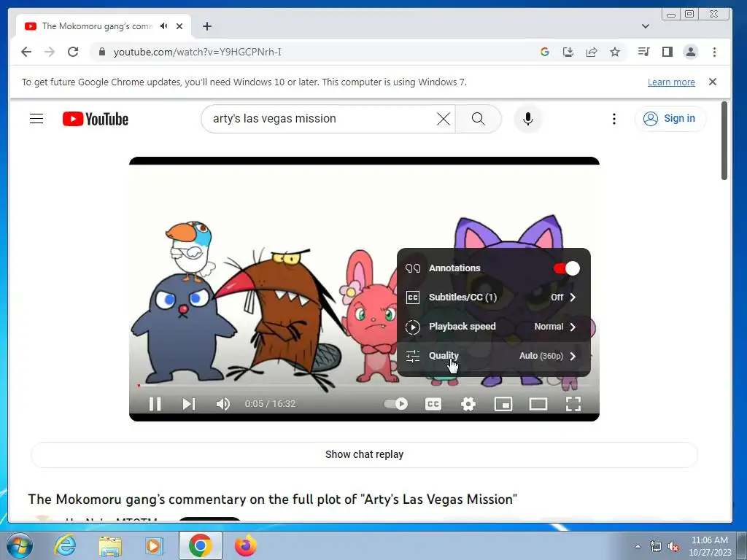Follow the Learn more link

coord(671,82)
